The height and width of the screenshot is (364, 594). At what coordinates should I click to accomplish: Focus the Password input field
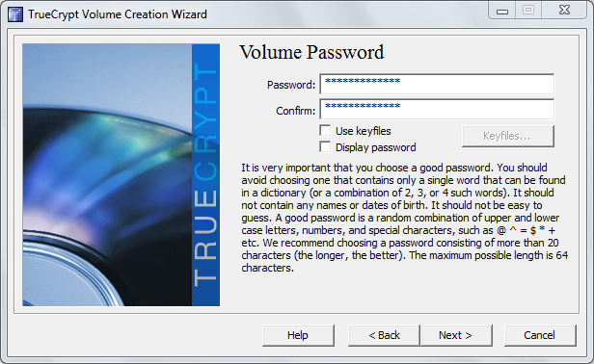point(437,84)
